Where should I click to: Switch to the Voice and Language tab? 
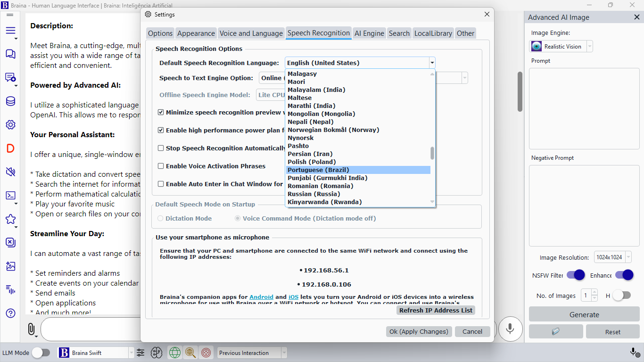click(x=251, y=33)
